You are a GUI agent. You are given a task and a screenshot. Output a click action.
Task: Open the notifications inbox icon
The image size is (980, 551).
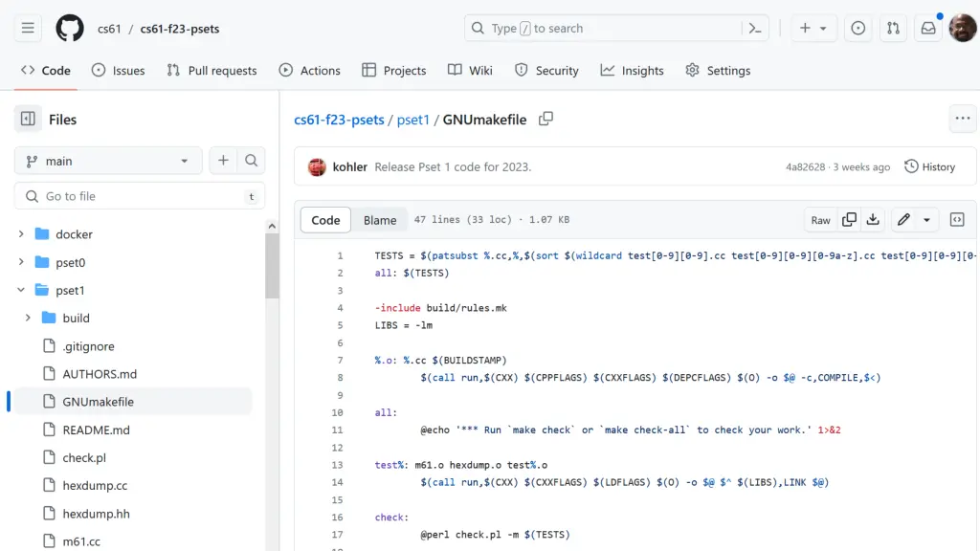click(927, 29)
